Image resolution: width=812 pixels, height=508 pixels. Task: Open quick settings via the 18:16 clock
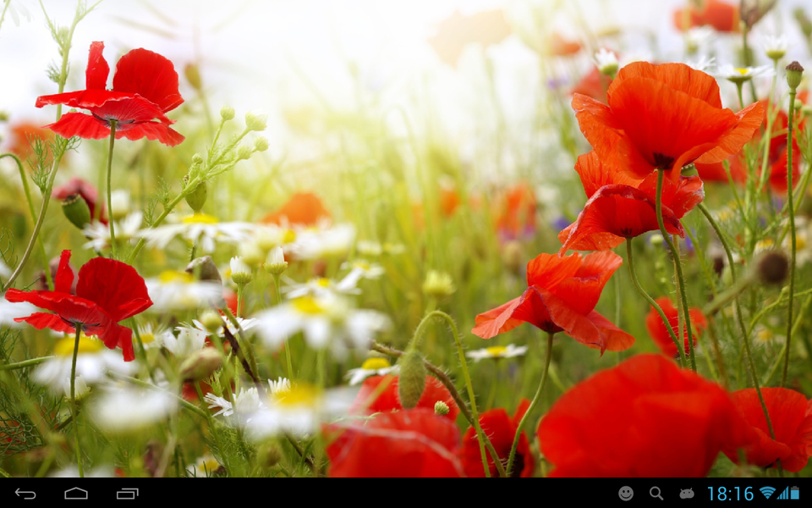(729, 493)
